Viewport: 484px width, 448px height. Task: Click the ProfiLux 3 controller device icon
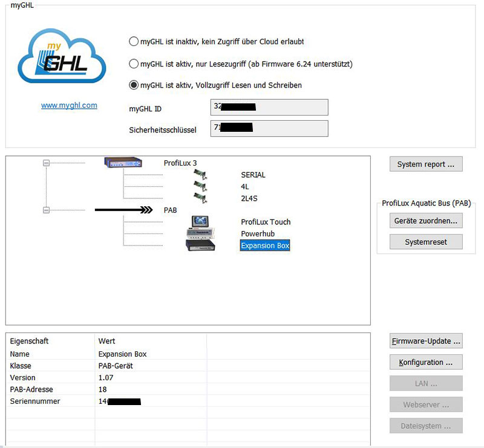[123, 163]
